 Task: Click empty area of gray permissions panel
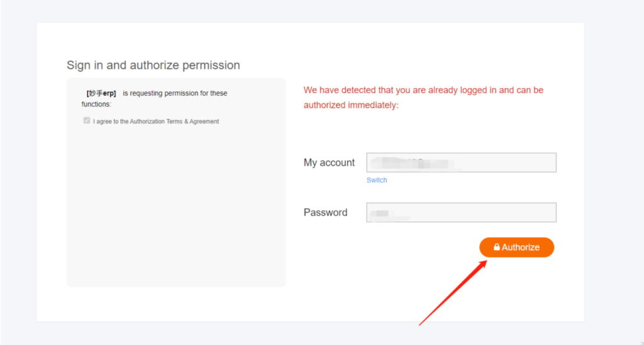click(175, 208)
